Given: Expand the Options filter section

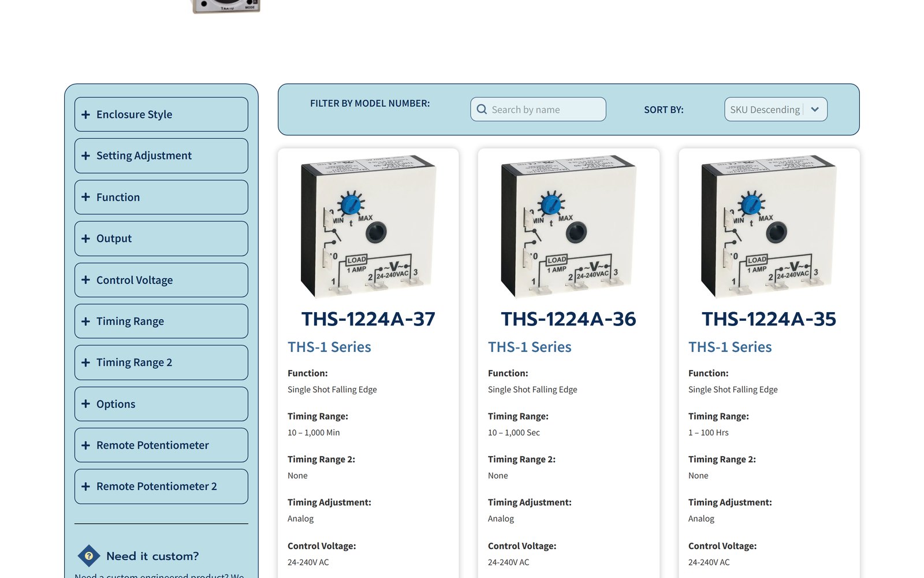Looking at the screenshot, I should point(161,404).
